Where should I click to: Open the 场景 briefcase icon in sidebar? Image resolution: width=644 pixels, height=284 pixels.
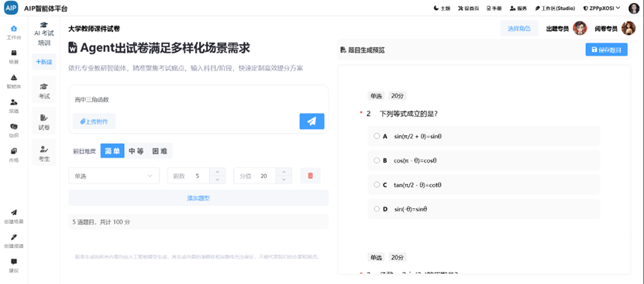pos(14,53)
